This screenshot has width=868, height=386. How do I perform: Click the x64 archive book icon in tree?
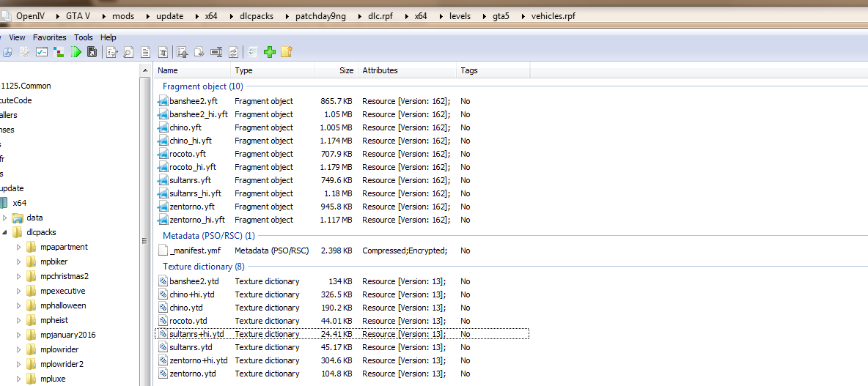pyautogui.click(x=5, y=203)
